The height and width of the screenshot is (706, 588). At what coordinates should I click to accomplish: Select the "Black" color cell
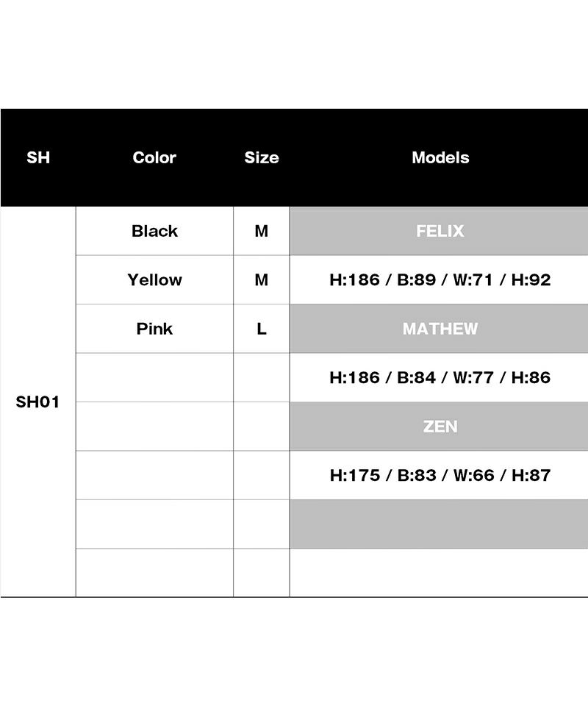click(x=154, y=231)
